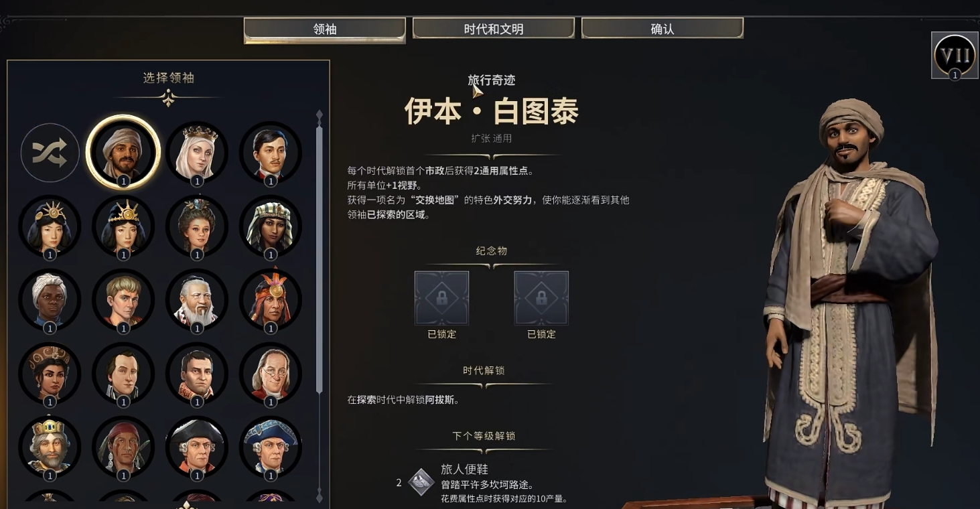The height and width of the screenshot is (509, 980).
Task: Switch to the 时代和文明 tab
Action: [494, 29]
